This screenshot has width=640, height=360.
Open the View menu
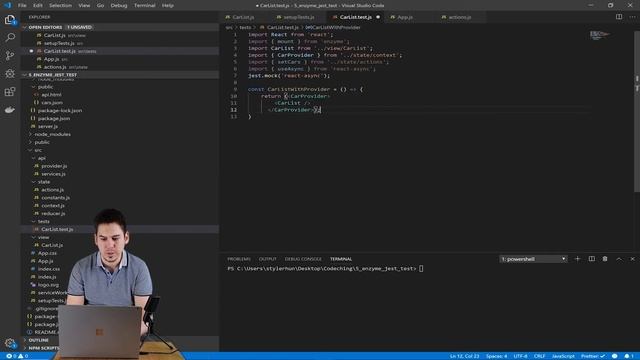click(84, 5)
